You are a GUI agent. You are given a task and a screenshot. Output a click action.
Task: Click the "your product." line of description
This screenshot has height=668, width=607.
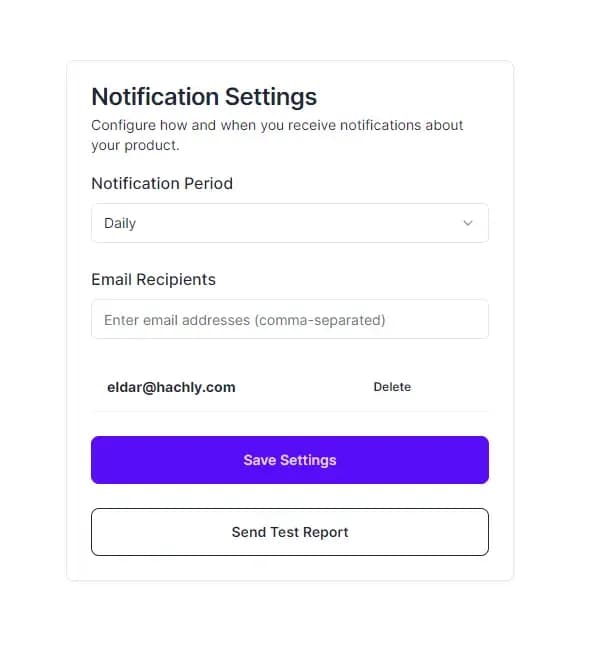click(135, 146)
